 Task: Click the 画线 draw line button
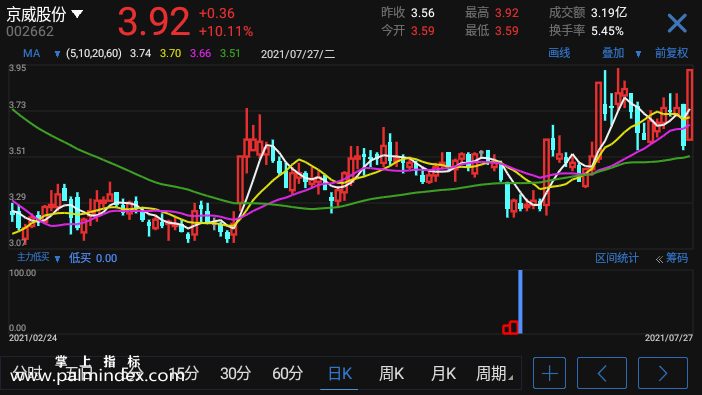coord(559,53)
